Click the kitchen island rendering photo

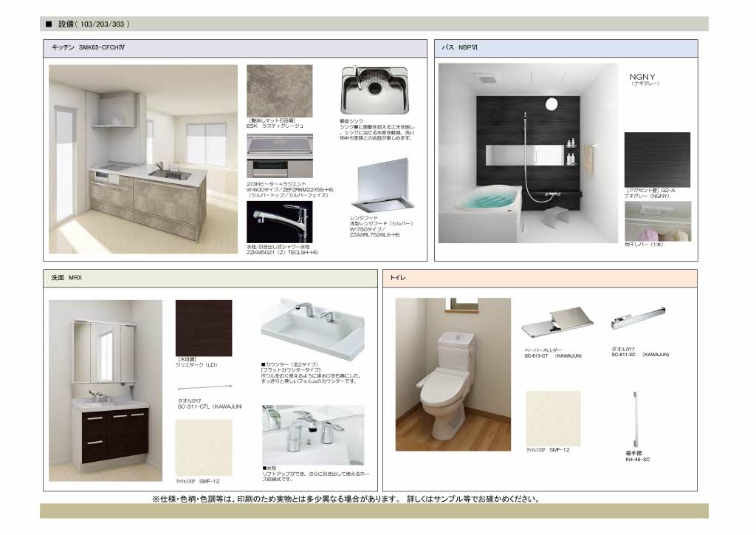pos(143,159)
